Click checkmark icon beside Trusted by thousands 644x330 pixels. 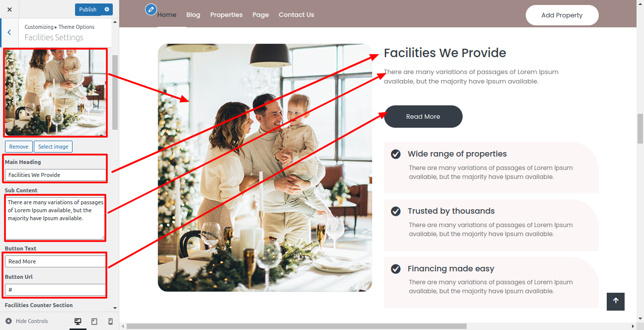[396, 211]
